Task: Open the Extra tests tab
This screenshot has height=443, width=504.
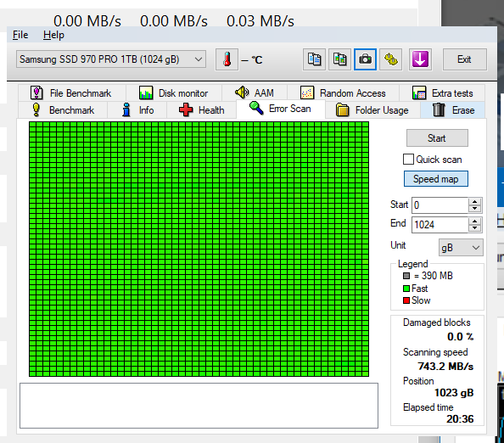Action: (442, 93)
